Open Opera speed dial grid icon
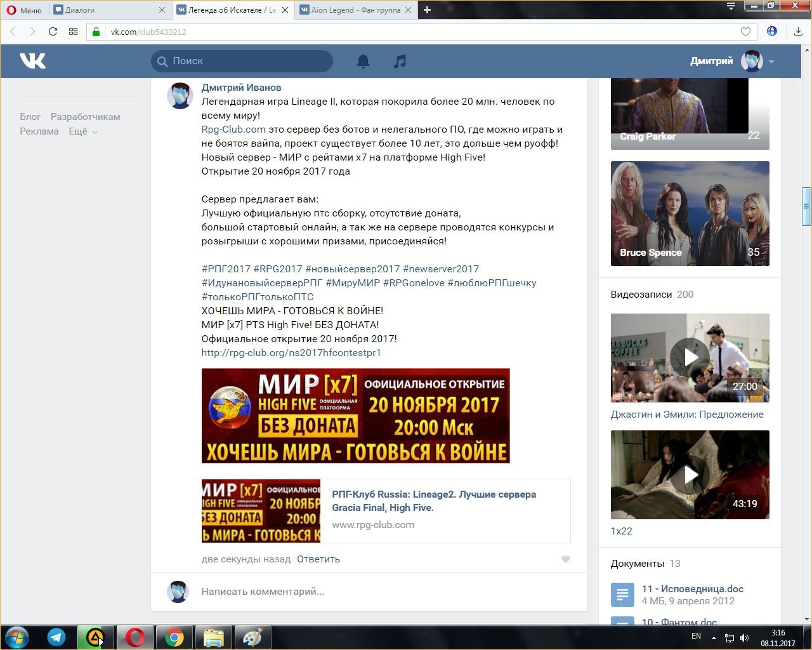Screen dimensions: 812x650 click(x=73, y=32)
